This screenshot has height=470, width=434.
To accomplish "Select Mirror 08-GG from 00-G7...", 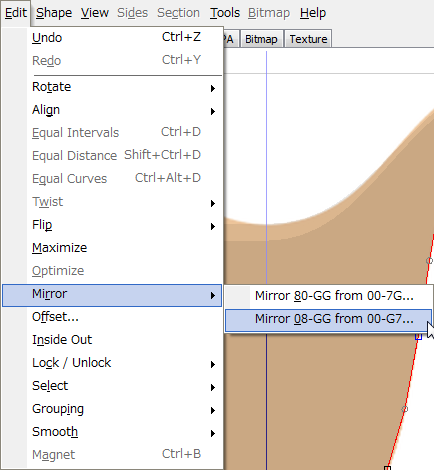I will point(329,320).
